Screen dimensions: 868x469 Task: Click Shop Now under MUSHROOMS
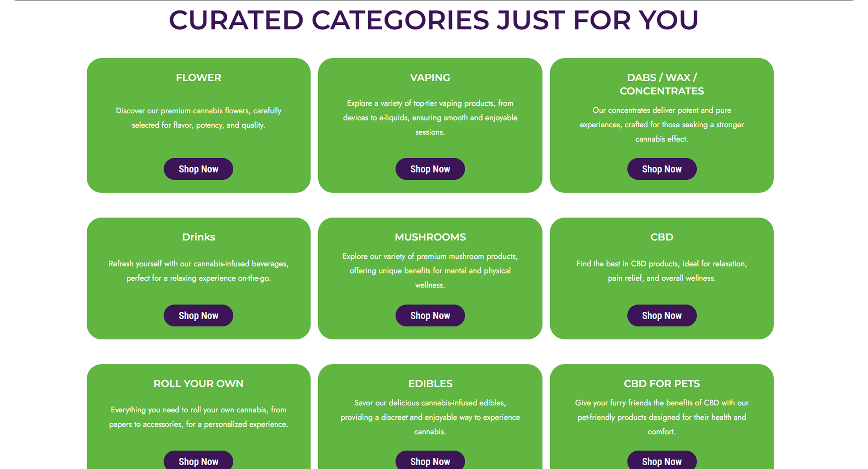tap(430, 316)
